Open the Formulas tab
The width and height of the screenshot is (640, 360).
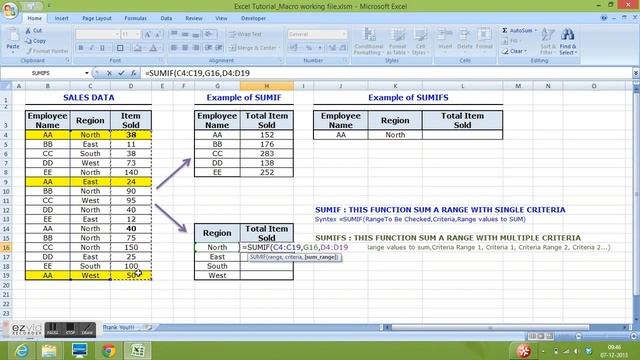(x=136, y=18)
